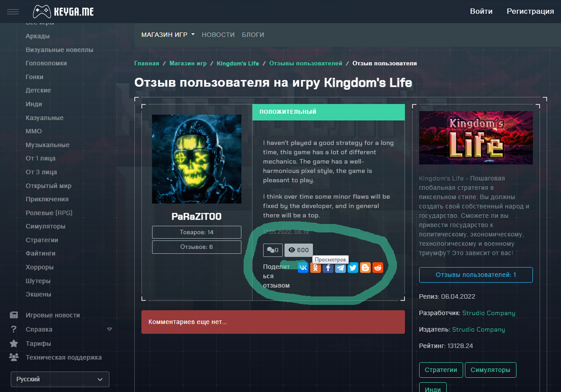Click the PaRaZiTOO avatar image
Image resolution: width=561 pixels, height=392 pixels.
[197, 159]
